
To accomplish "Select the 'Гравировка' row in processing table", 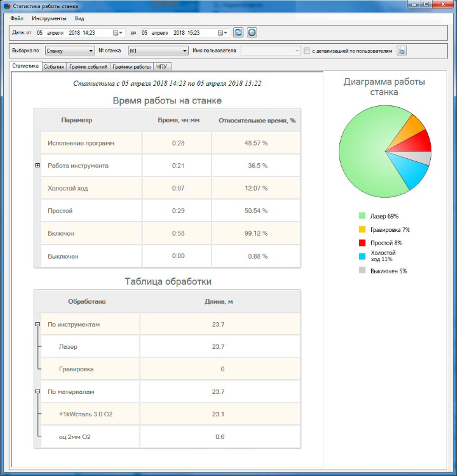I will [76, 369].
